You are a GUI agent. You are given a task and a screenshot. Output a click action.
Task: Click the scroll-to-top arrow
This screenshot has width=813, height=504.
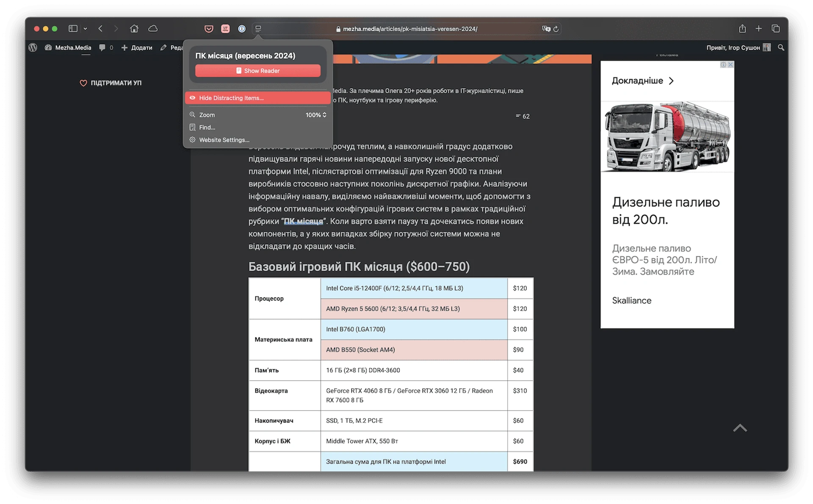point(740,428)
